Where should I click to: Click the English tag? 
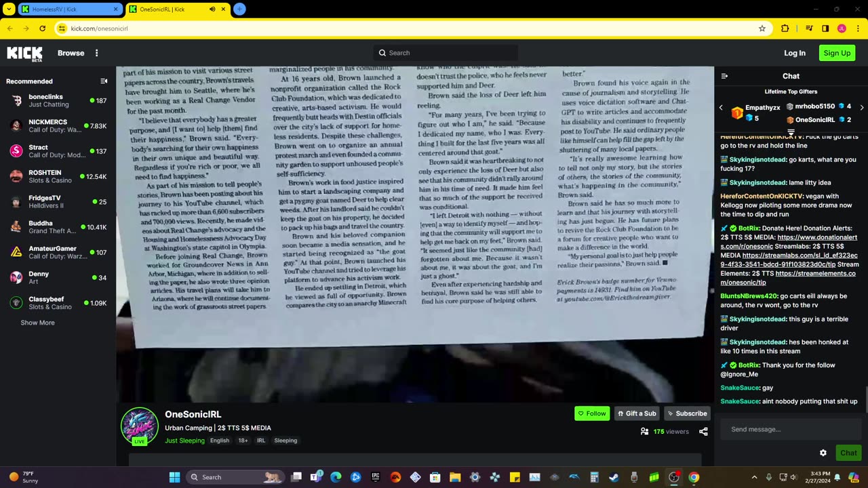[x=219, y=441]
